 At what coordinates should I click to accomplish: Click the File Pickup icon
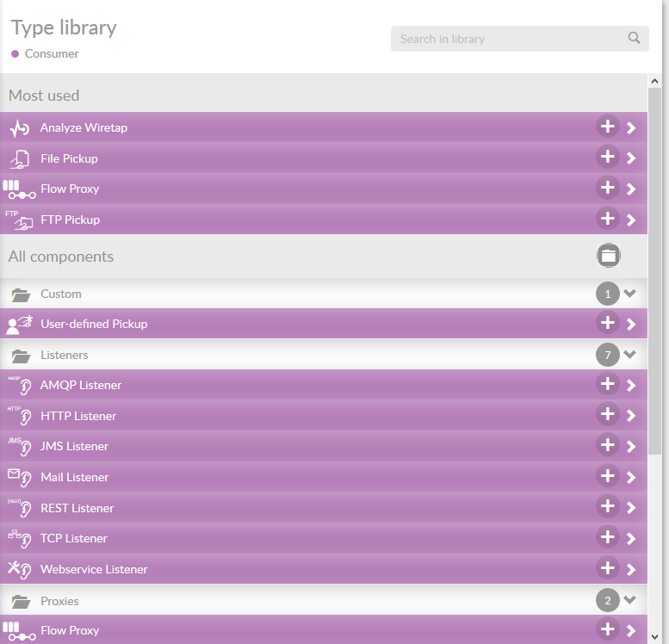(20, 159)
